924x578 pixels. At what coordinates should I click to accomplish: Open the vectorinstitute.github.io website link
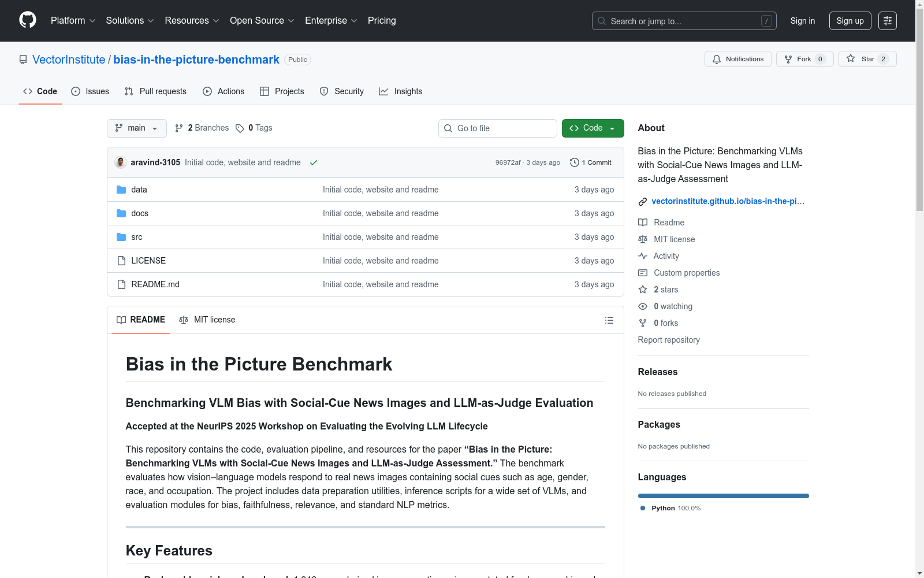pos(728,201)
